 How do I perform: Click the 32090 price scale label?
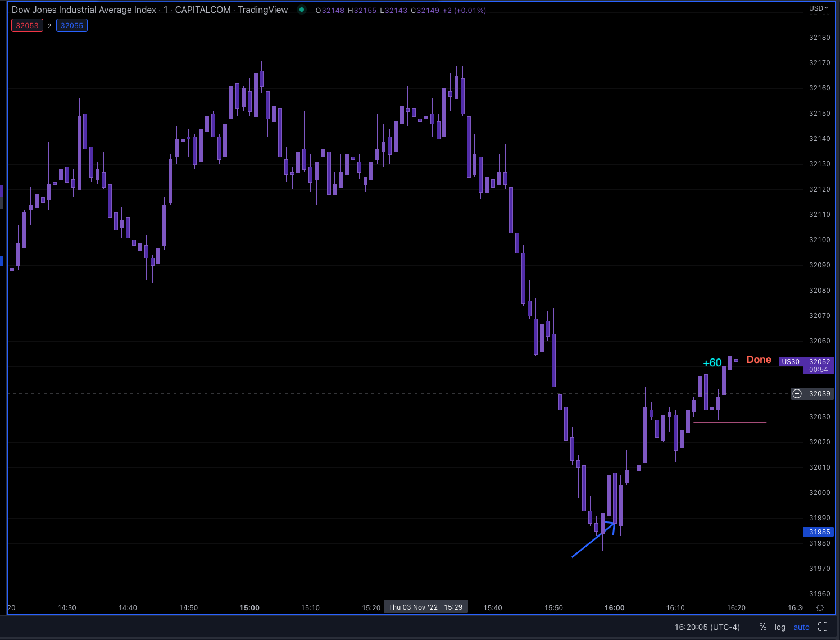click(819, 265)
